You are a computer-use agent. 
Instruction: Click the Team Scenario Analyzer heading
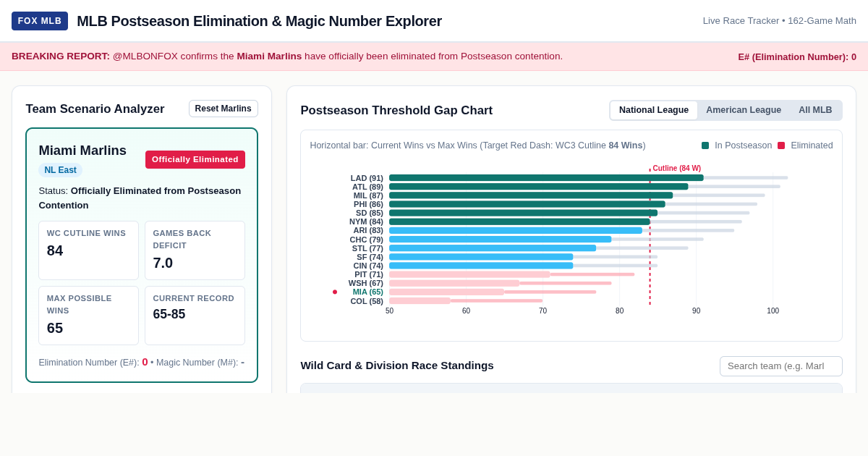point(95,109)
